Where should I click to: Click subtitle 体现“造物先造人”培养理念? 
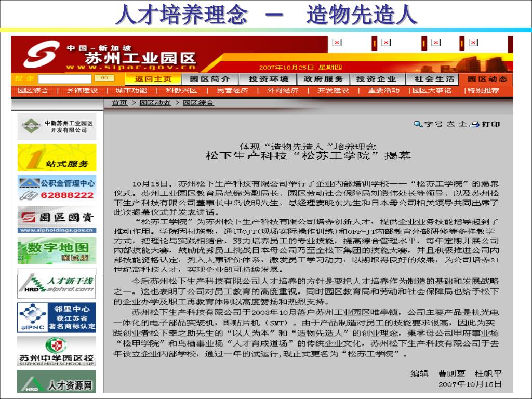click(308, 147)
